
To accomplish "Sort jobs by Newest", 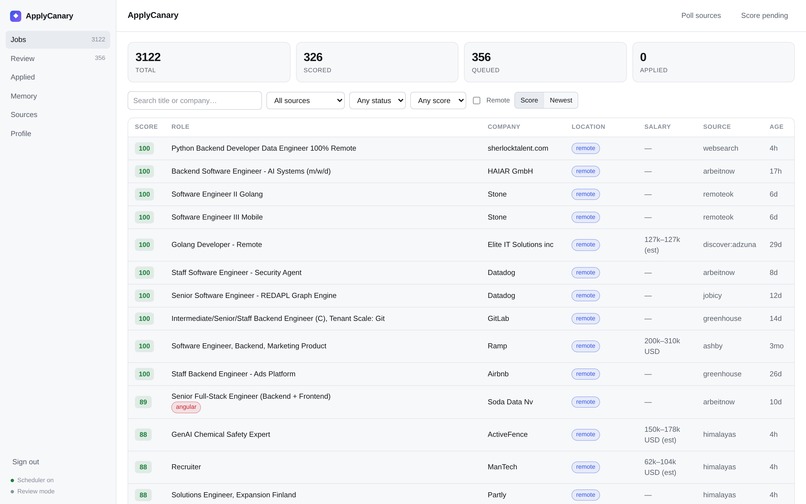I will pyautogui.click(x=560, y=100).
